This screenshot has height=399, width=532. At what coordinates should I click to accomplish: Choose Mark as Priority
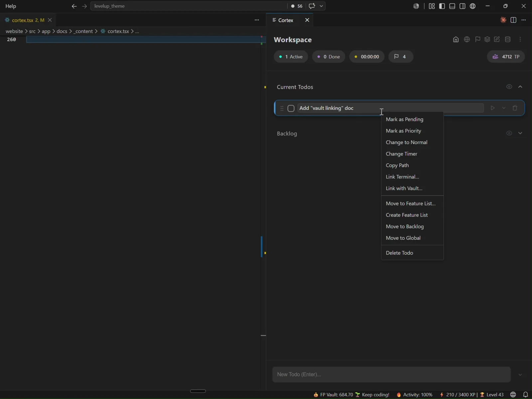click(412, 131)
